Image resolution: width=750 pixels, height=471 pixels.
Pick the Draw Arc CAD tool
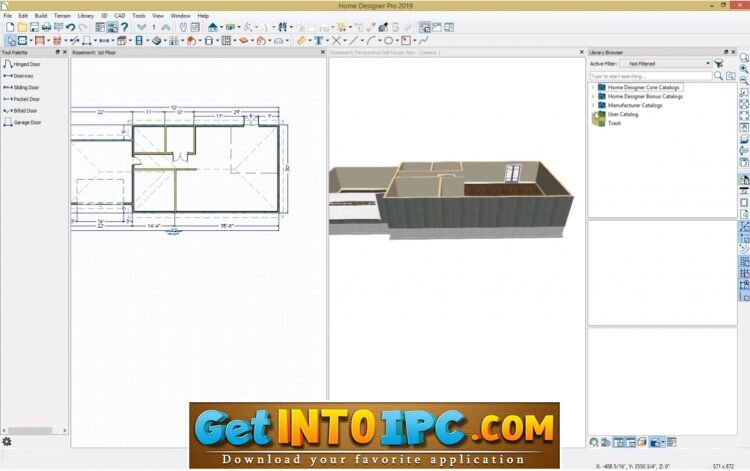(371, 41)
